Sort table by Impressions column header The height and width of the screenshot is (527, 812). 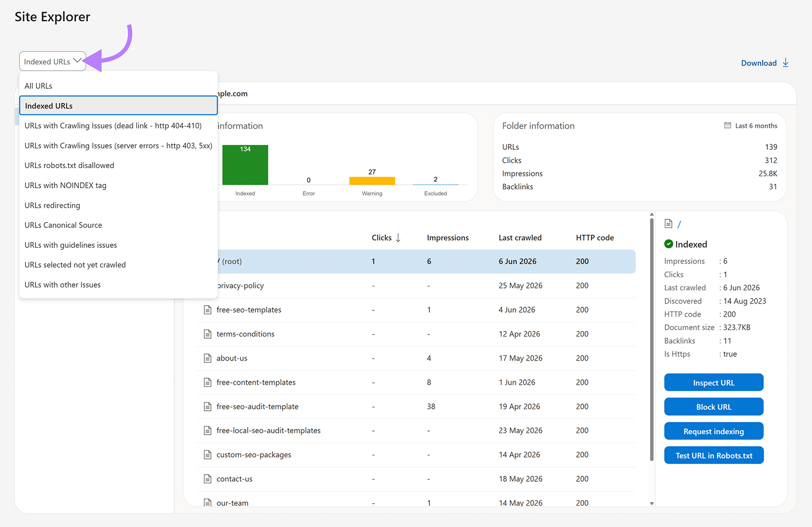pyautogui.click(x=448, y=238)
